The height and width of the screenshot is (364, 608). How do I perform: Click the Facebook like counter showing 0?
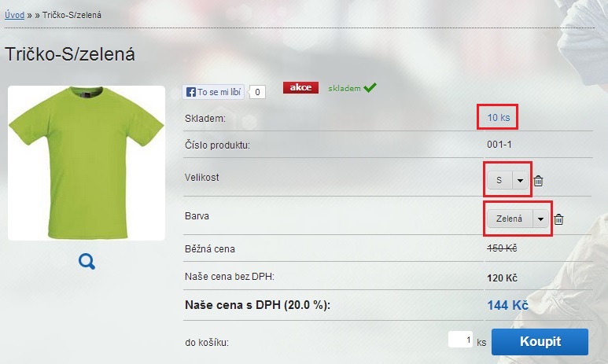coord(257,92)
